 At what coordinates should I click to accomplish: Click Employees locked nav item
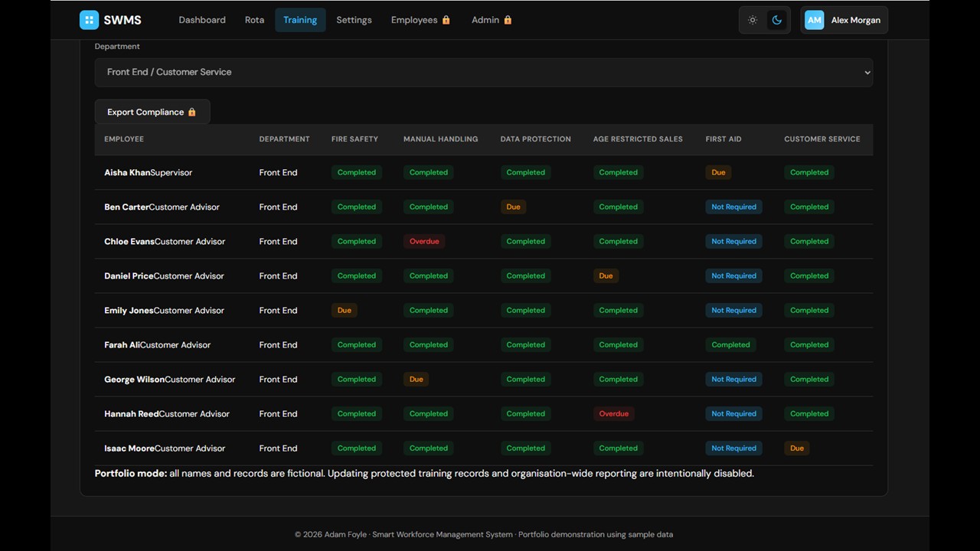pos(421,20)
